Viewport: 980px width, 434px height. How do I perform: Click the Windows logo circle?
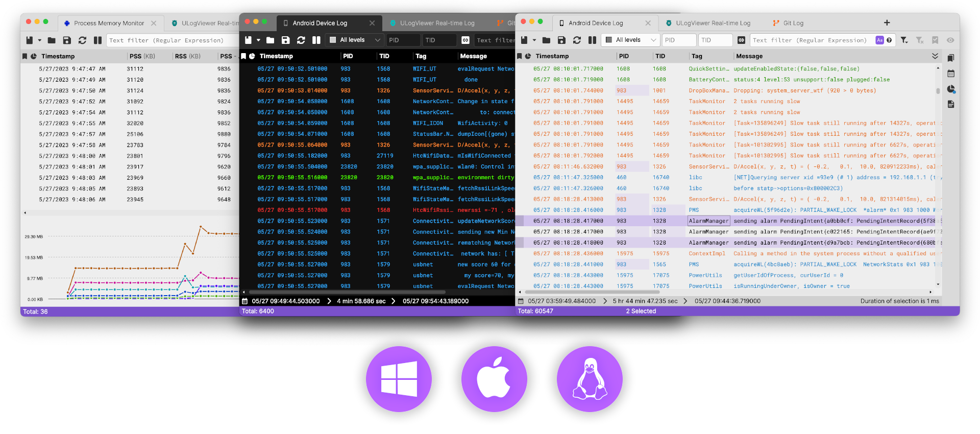[399, 379]
